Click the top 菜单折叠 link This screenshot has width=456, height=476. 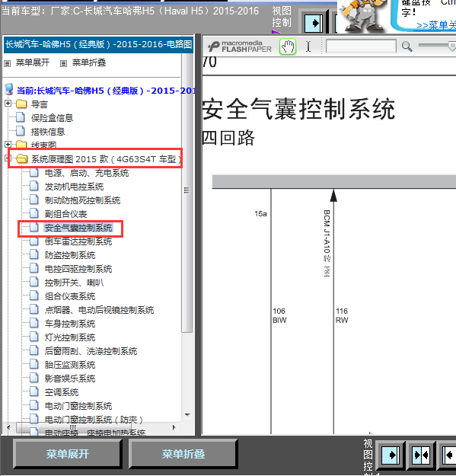pyautogui.click(x=89, y=62)
